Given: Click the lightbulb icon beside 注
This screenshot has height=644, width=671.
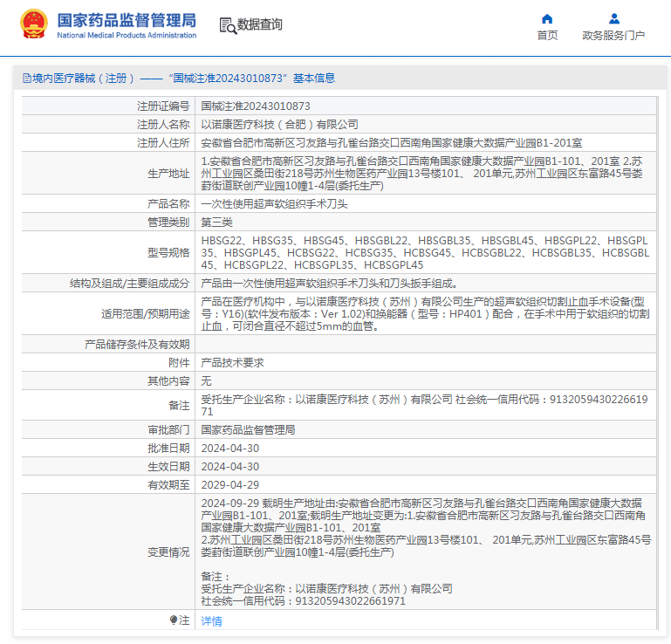Looking at the screenshot, I should 173,620.
